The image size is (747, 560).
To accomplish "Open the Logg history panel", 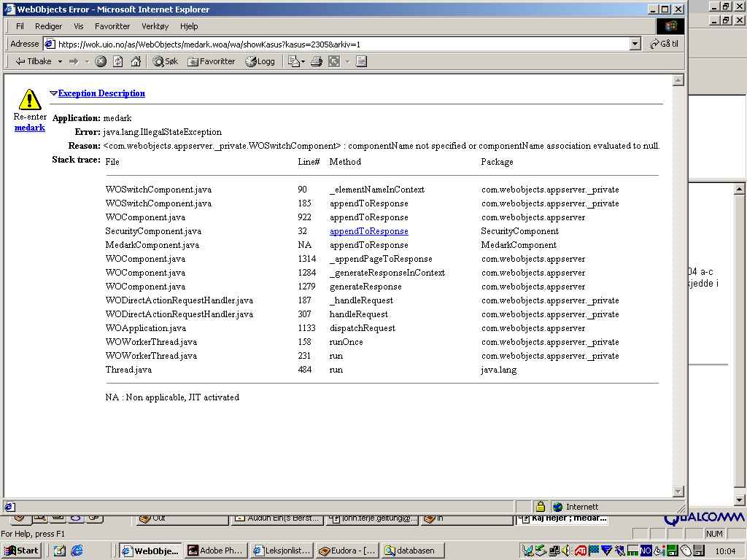I will click(x=260, y=62).
